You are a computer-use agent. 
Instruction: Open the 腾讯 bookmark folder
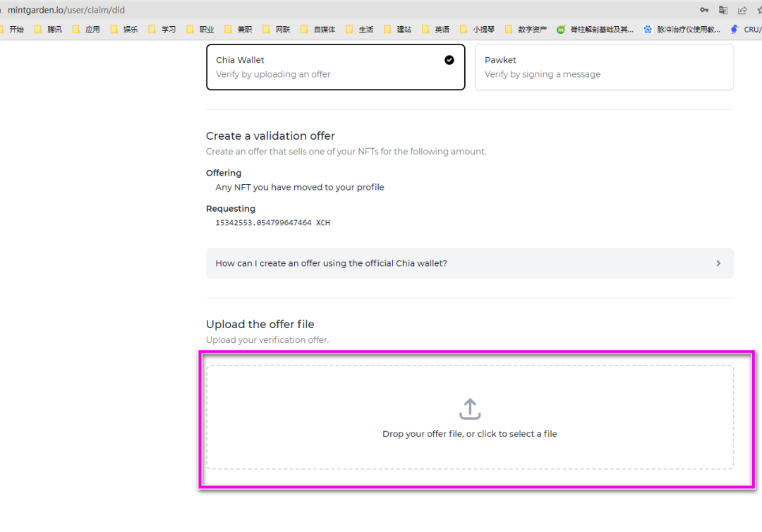[x=49, y=29]
